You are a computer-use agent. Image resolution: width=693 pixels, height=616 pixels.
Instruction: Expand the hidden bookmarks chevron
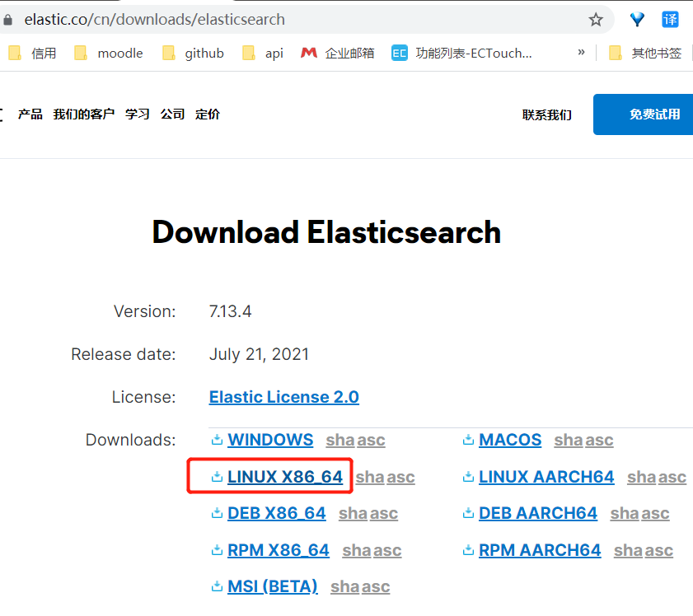(581, 52)
